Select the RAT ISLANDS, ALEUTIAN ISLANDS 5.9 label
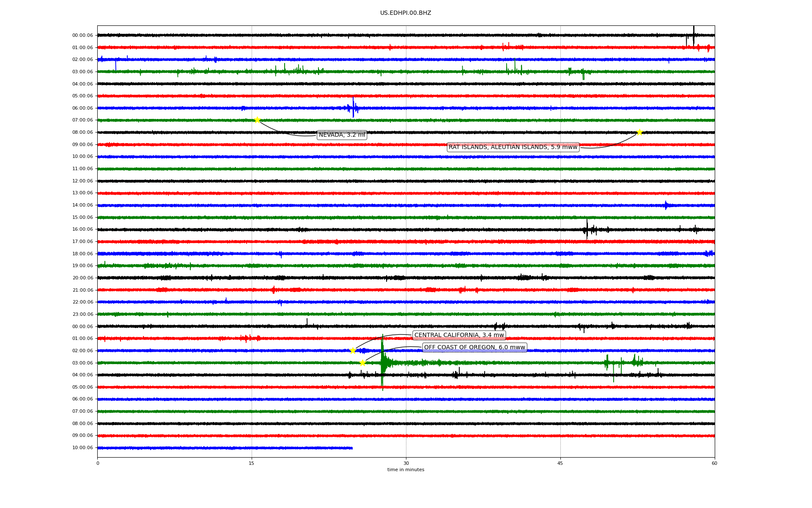Viewport: 812px width, 508px height. pyautogui.click(x=513, y=147)
